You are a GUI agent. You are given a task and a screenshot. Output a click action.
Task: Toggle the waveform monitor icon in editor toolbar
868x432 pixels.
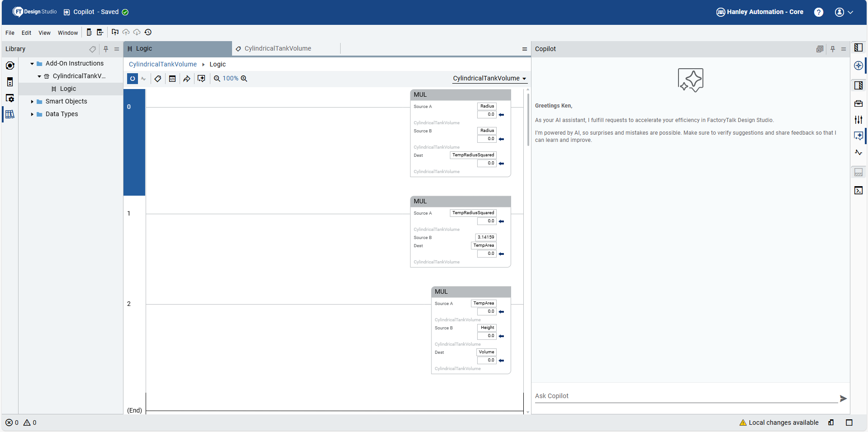(x=144, y=79)
